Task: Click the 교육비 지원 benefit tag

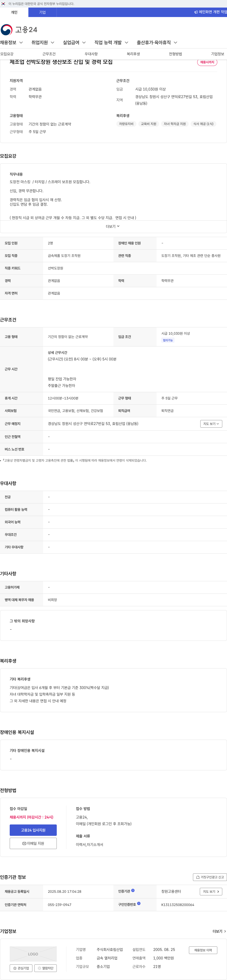Action: click(x=148, y=124)
